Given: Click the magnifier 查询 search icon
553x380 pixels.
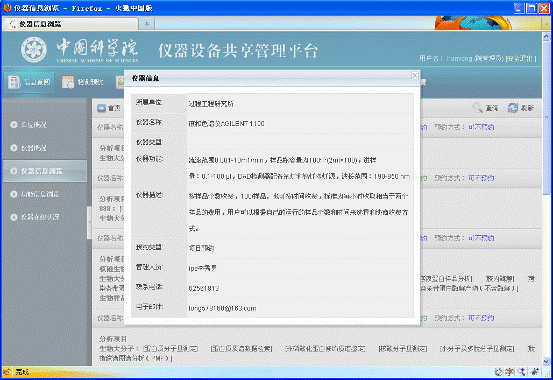Looking at the screenshot, I should (x=478, y=108).
